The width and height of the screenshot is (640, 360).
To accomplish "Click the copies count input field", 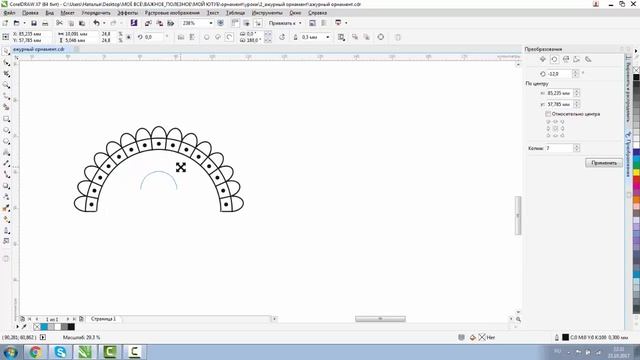I will tap(559, 148).
